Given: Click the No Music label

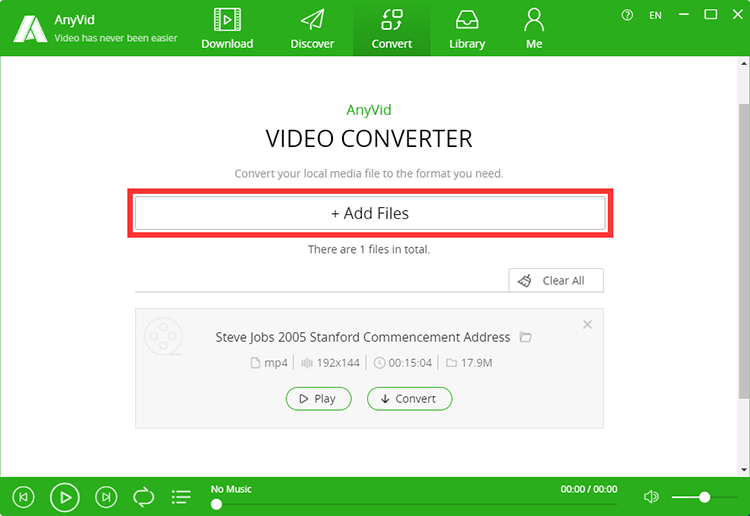Looking at the screenshot, I should [231, 489].
